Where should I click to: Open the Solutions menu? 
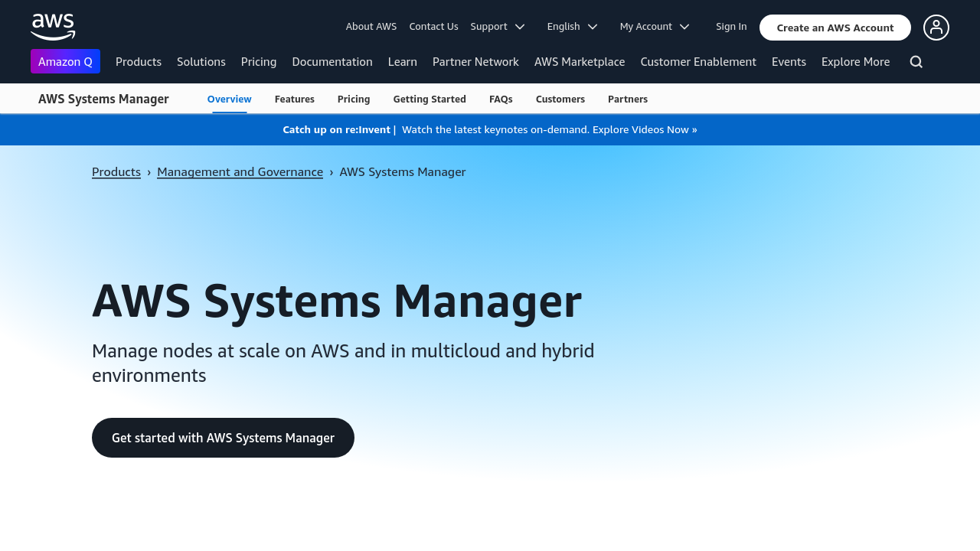(201, 62)
